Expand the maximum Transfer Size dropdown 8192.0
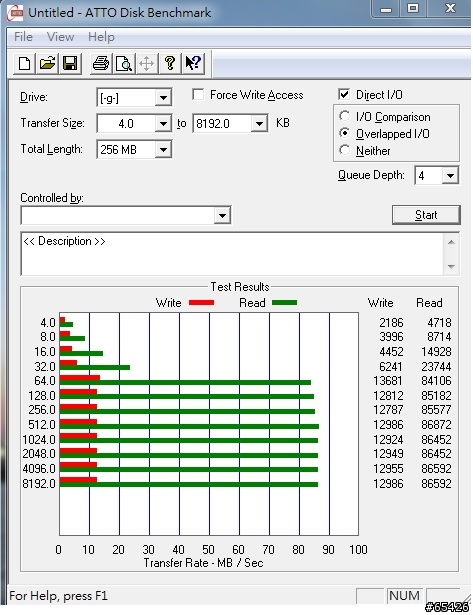Screen dimensions: 473x615 [x=259, y=124]
